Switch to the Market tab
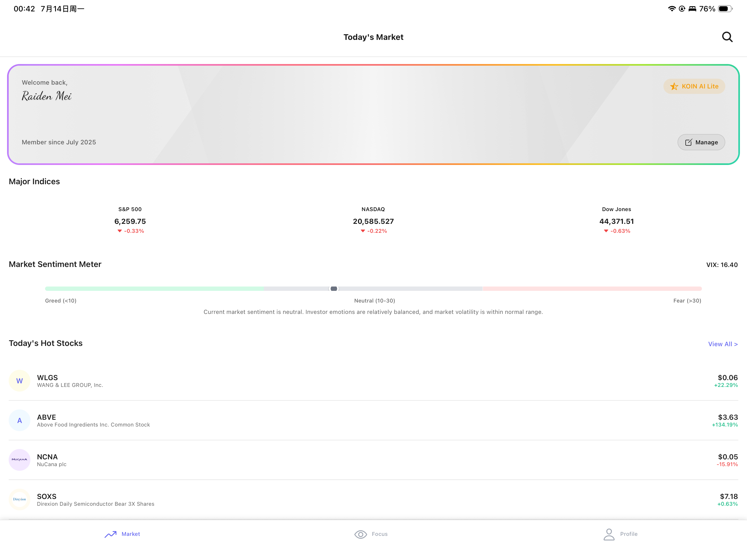 pos(122,534)
